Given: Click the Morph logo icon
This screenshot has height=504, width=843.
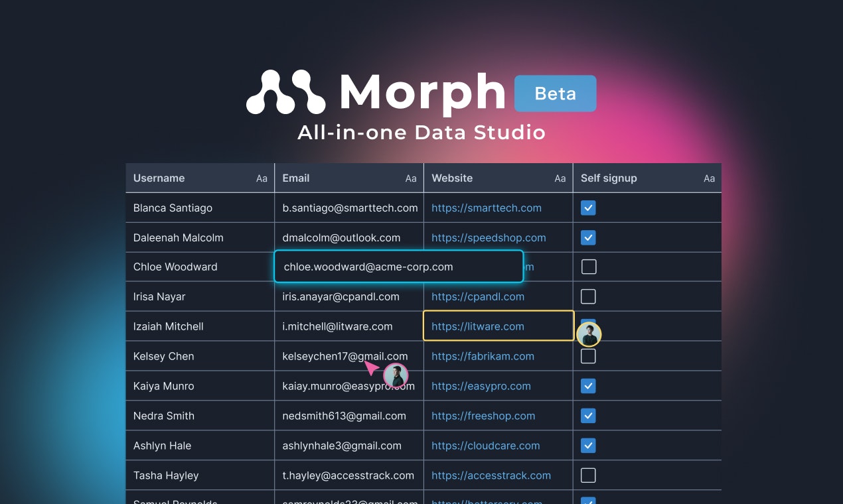Looking at the screenshot, I should click(287, 92).
